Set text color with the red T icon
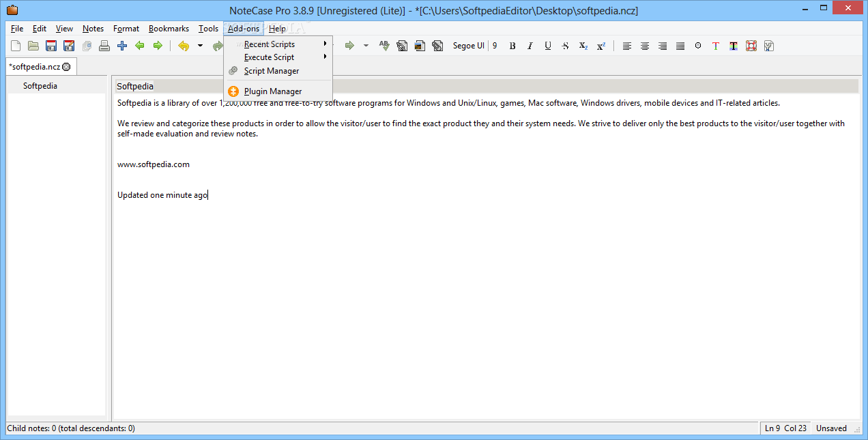868x440 pixels. pyautogui.click(x=716, y=46)
